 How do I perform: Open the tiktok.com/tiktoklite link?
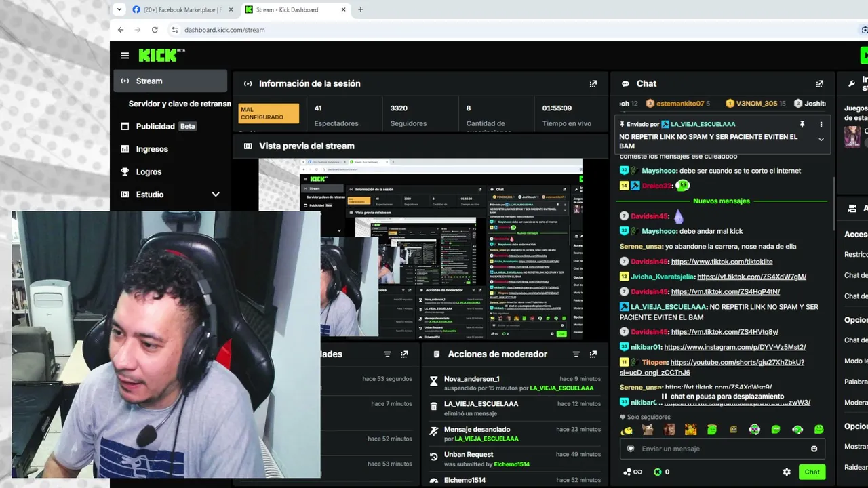click(722, 262)
